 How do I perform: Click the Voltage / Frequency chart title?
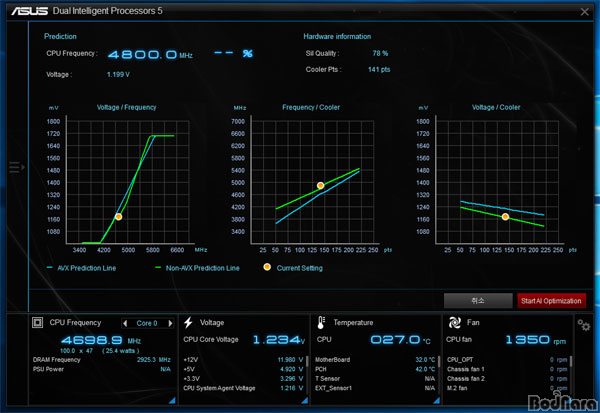(126, 107)
